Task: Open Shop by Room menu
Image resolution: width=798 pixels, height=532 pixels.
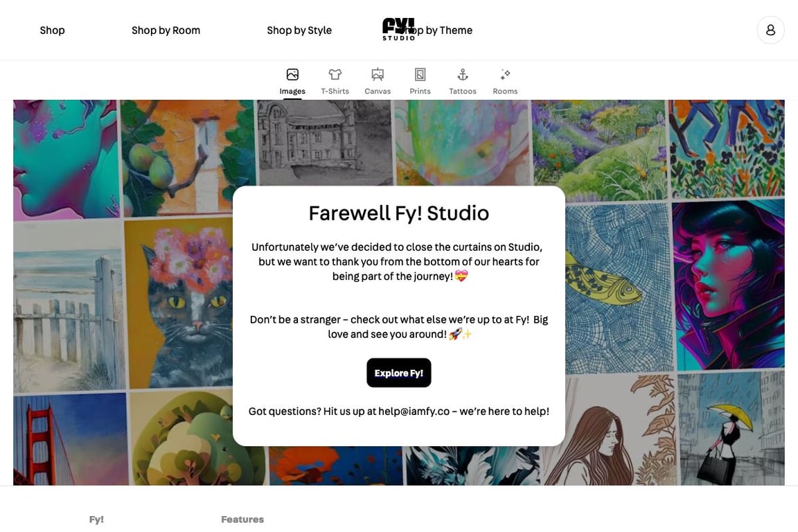Action: tap(166, 30)
